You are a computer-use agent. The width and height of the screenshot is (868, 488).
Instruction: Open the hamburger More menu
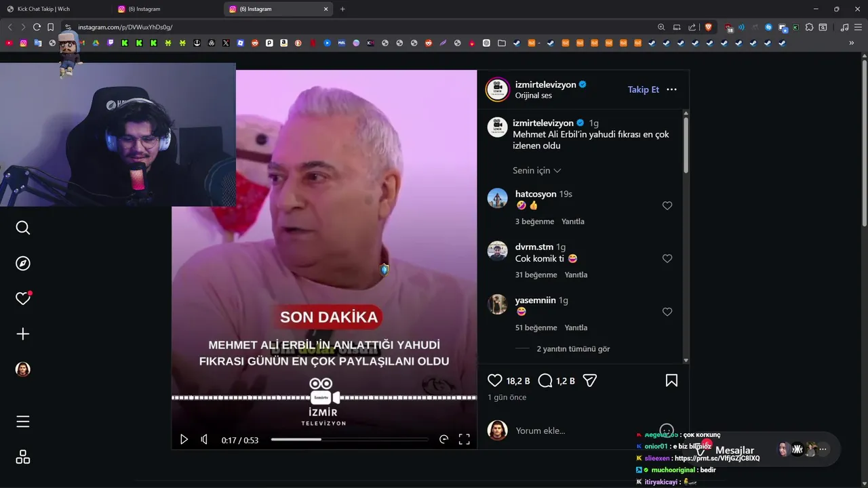tap(23, 422)
